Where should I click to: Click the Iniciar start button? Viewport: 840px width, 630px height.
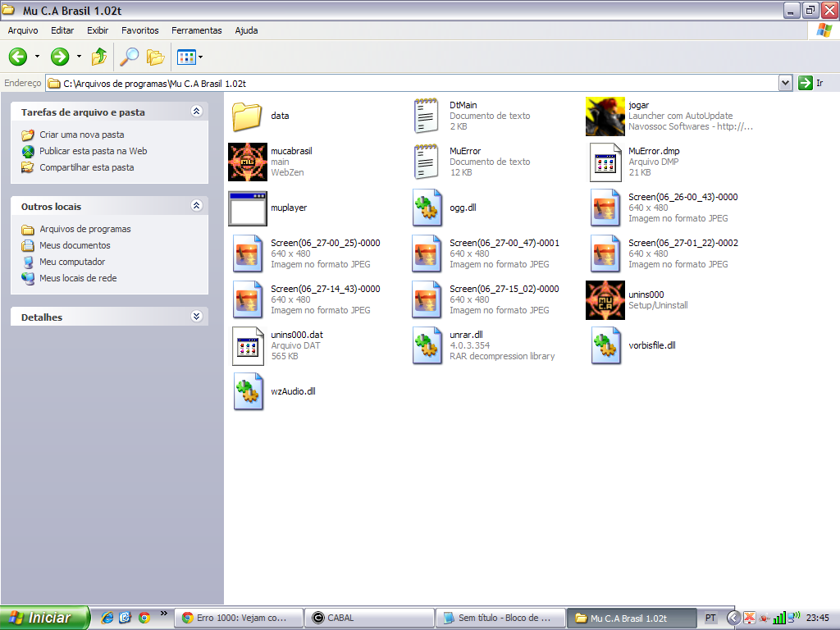[x=44, y=618]
